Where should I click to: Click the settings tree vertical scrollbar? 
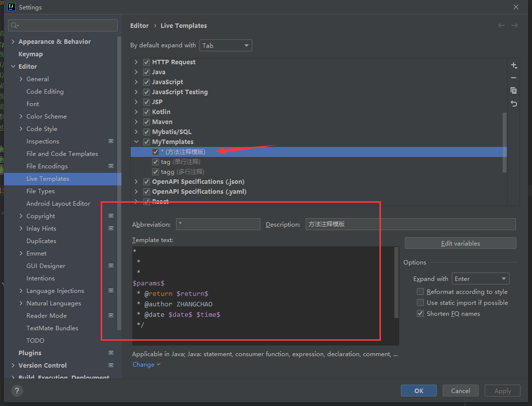click(x=119, y=183)
